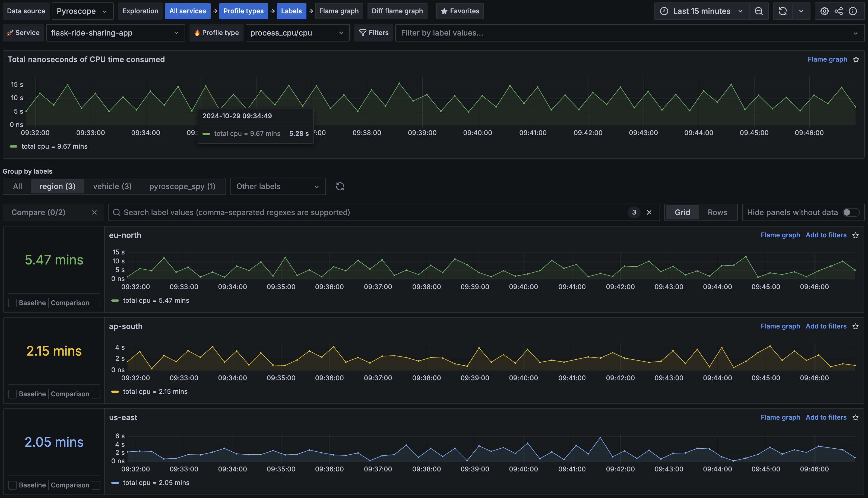This screenshot has height=498, width=868.
Task: Click the refresh labels icon beside Other labels
Action: [x=340, y=186]
